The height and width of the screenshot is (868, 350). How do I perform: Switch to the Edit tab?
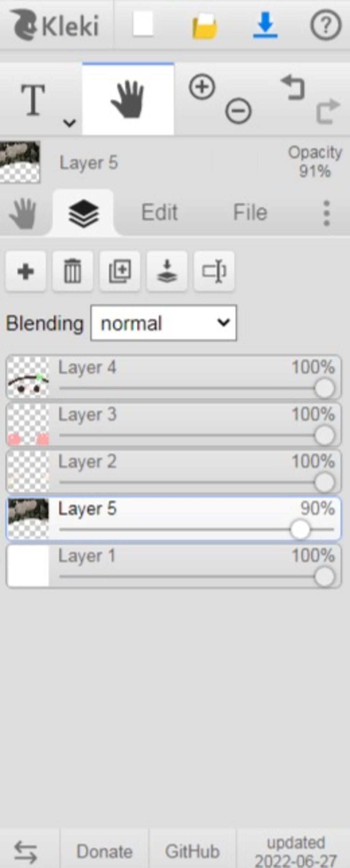[x=160, y=212]
